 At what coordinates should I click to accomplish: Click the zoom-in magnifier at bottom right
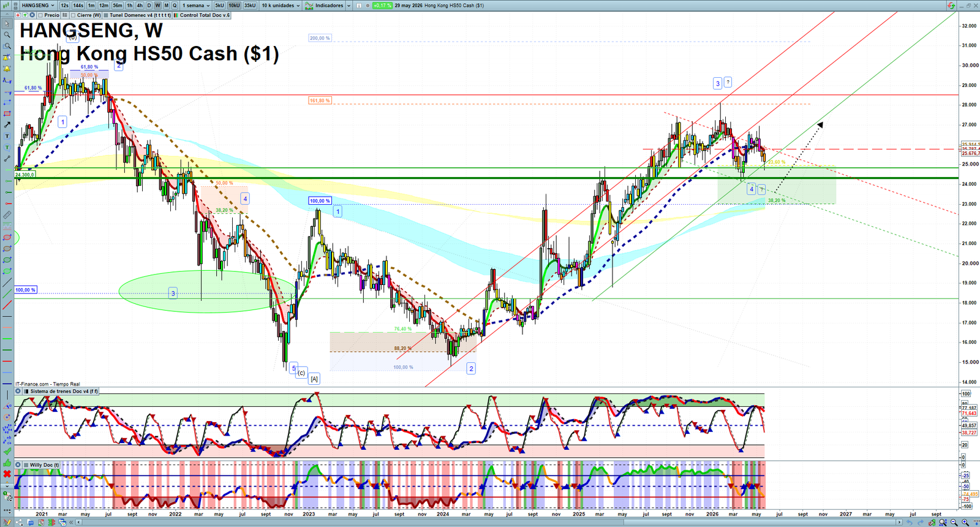pos(965,522)
